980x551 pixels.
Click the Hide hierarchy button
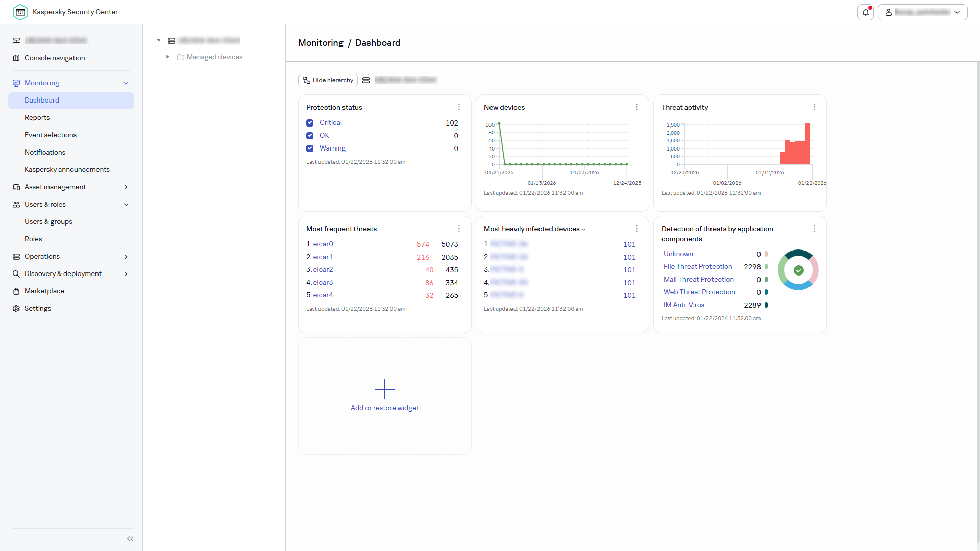[327, 80]
